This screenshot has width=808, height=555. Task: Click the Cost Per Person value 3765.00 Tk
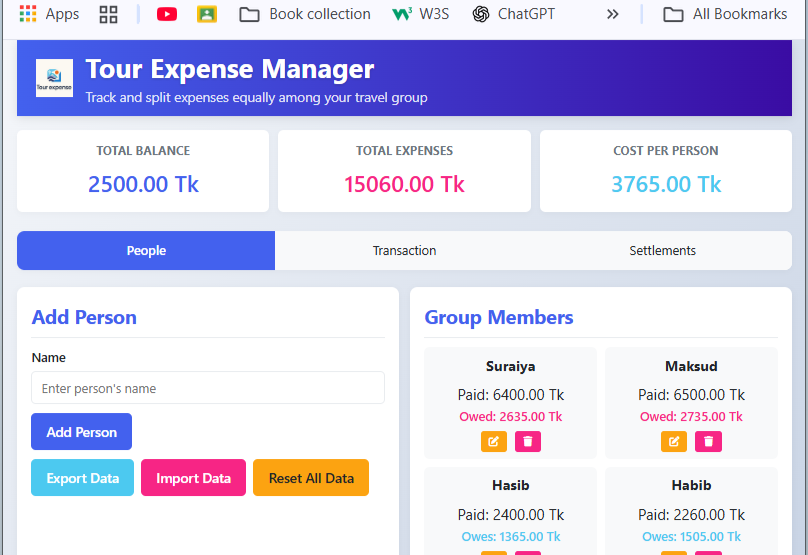click(x=666, y=184)
